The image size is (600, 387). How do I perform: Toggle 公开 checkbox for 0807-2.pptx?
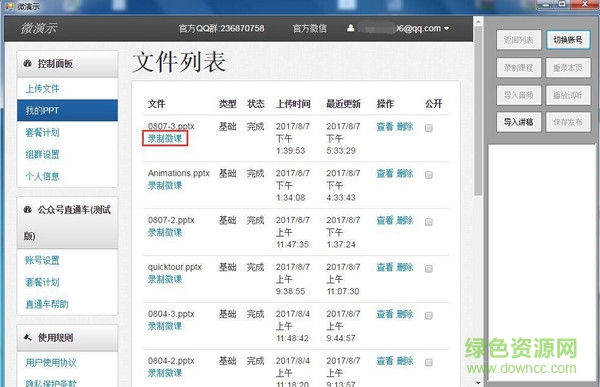pos(429,222)
